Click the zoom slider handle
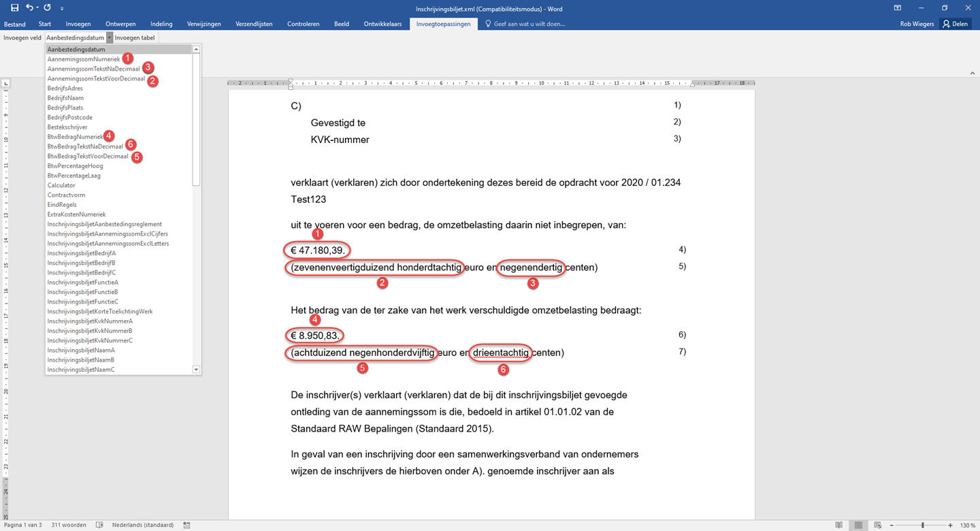Image resolution: width=980 pixels, height=531 pixels. 923,525
